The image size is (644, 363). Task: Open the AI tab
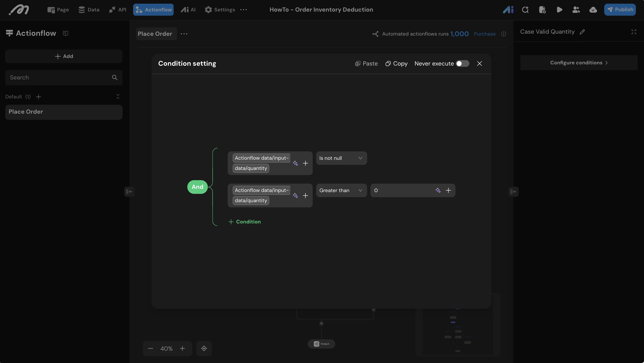188,10
